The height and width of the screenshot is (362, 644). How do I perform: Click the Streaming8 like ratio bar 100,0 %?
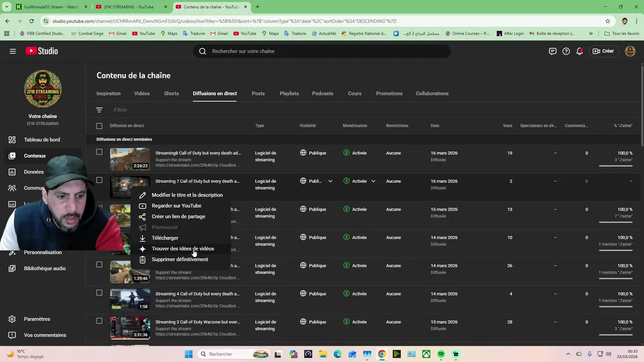[x=616, y=166]
